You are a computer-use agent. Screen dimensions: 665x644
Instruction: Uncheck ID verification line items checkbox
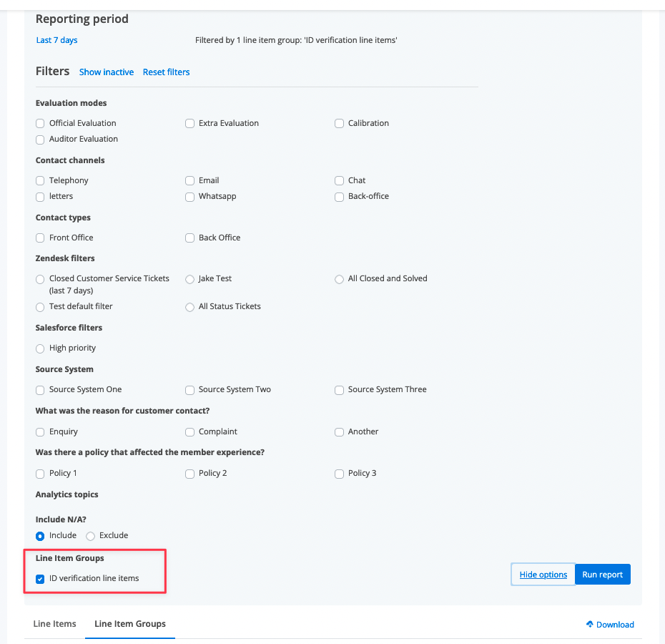[40, 579]
